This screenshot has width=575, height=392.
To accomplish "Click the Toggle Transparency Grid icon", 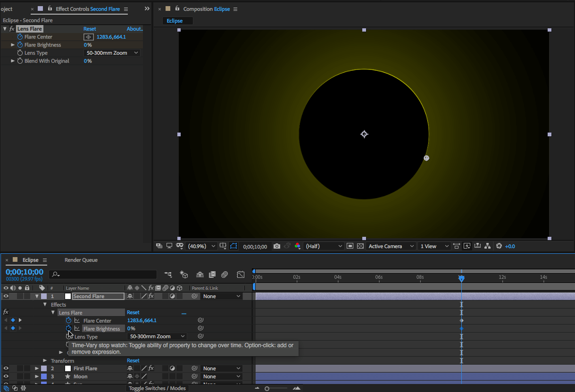I will click(360, 246).
